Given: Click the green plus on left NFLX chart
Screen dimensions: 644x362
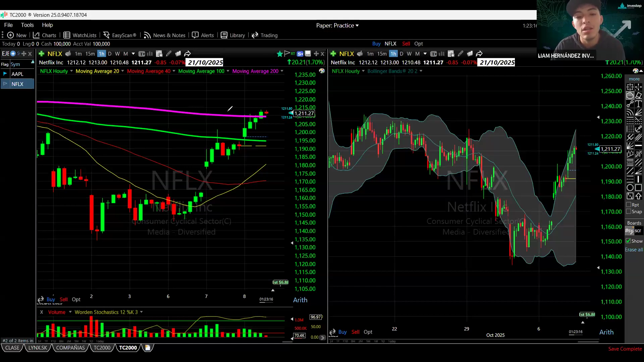Looking at the screenshot, I should pyautogui.click(x=42, y=54).
